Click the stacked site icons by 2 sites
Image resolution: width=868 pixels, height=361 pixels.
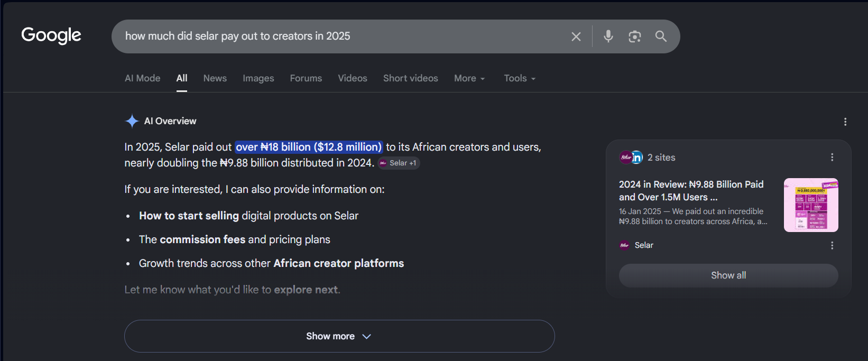pos(631,157)
